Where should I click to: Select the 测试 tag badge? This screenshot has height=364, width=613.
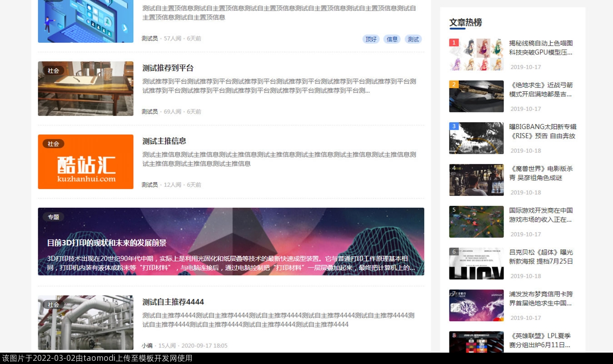(x=413, y=39)
